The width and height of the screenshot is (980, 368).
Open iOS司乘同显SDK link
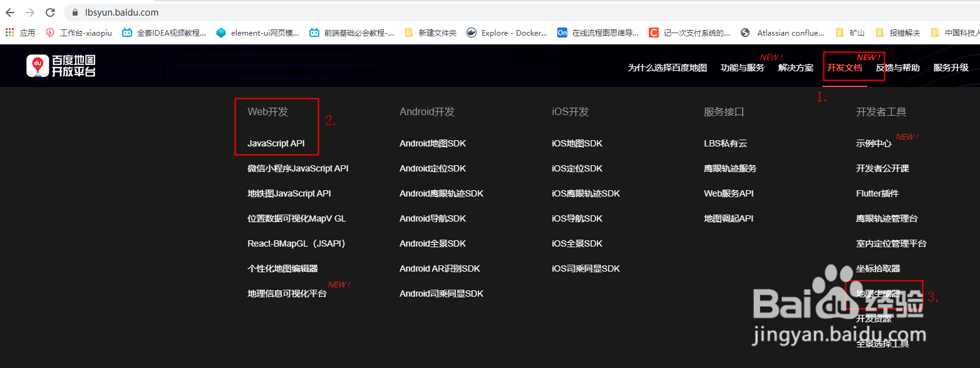coord(585,268)
